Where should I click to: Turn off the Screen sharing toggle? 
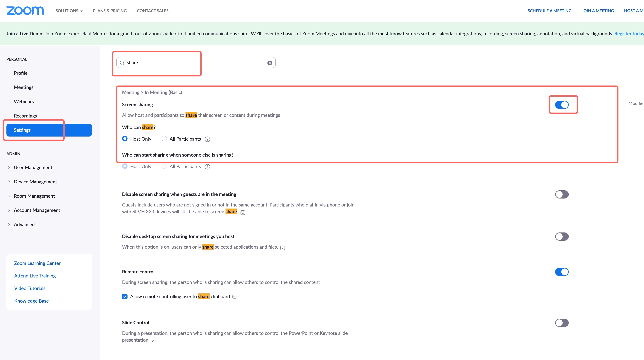coord(561,105)
